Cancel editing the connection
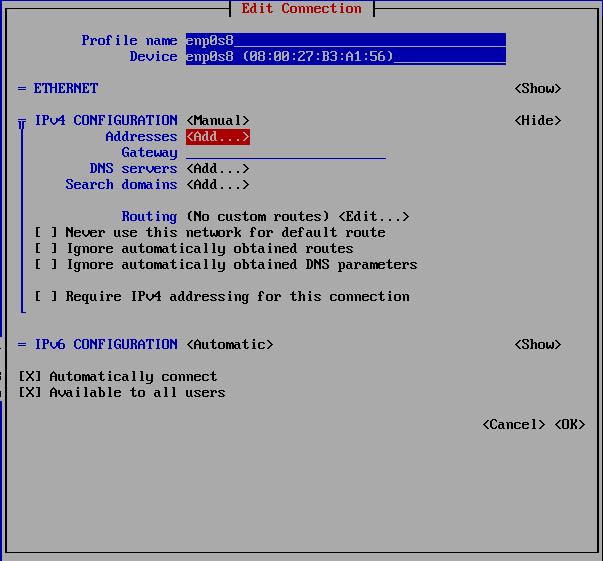The width and height of the screenshot is (603, 561). coord(513,424)
